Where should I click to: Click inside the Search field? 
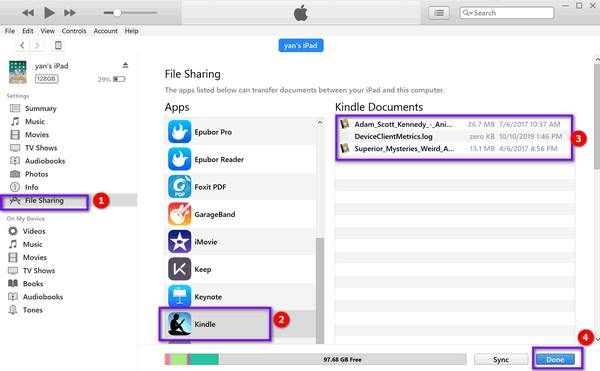click(x=507, y=13)
